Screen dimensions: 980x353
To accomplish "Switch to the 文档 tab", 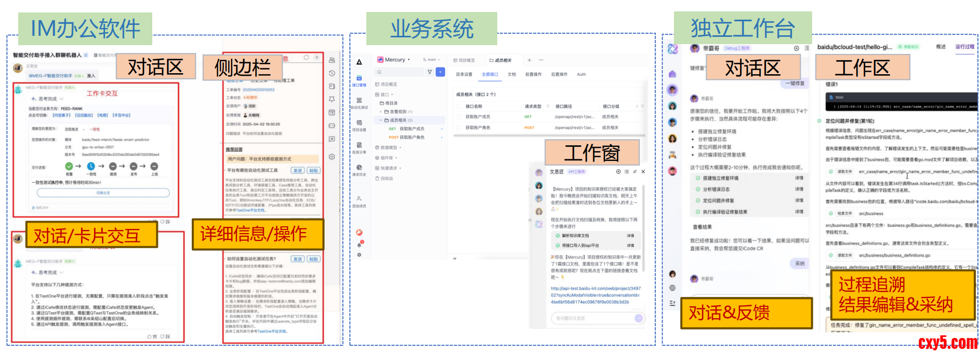I will pyautogui.click(x=512, y=75).
